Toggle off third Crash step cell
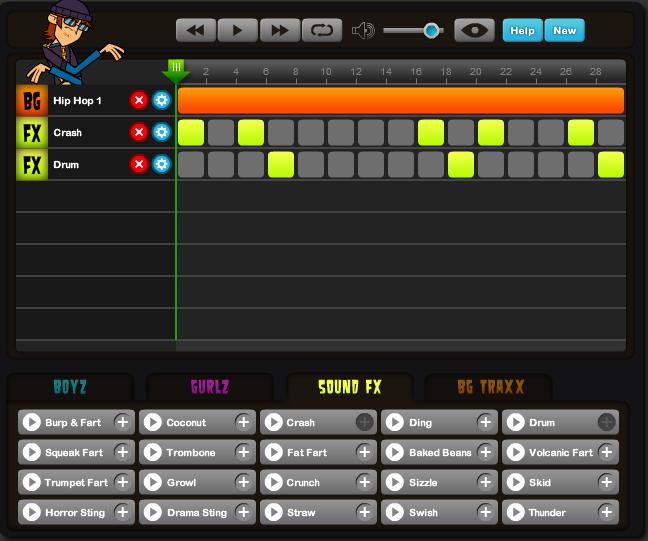The height and width of the screenshot is (541, 648). click(251, 133)
